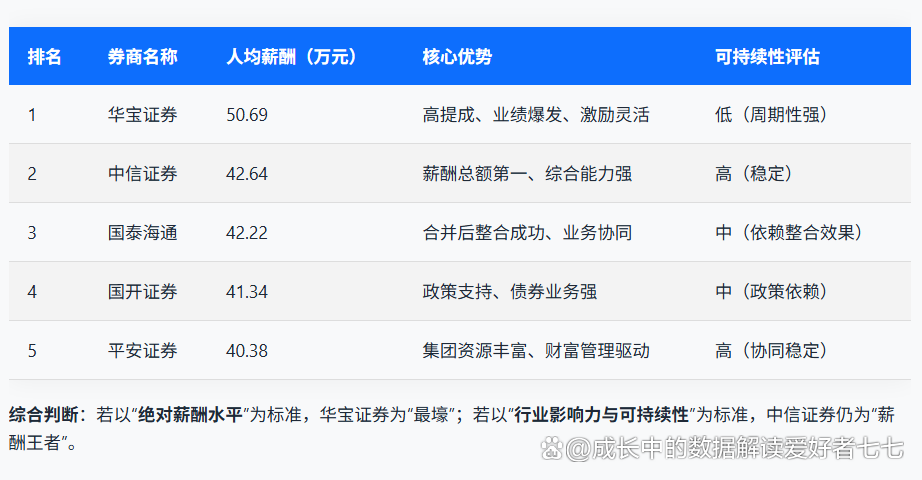Select the 平安证券 cell

[x=142, y=351]
